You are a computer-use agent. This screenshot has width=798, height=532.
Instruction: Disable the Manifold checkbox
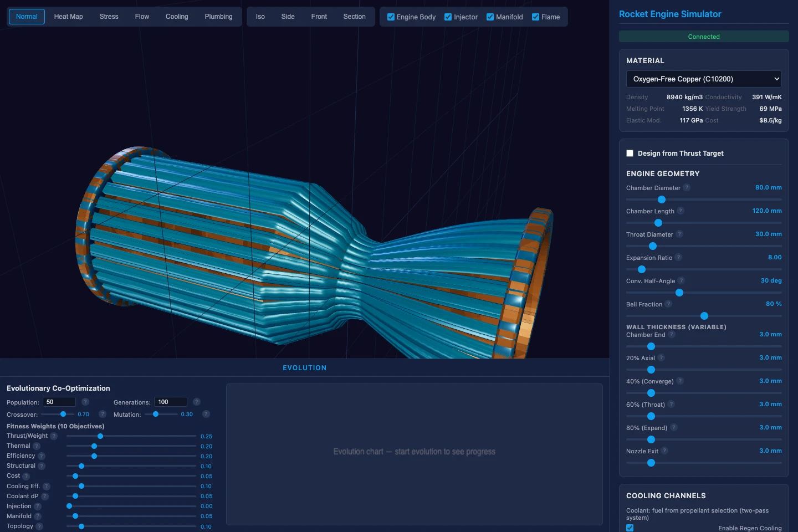[x=490, y=17]
